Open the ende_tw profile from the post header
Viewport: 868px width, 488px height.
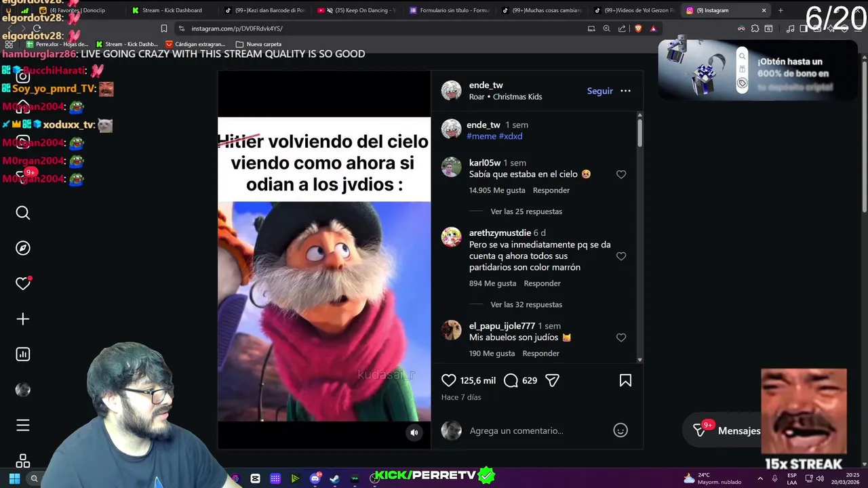pyautogui.click(x=486, y=85)
